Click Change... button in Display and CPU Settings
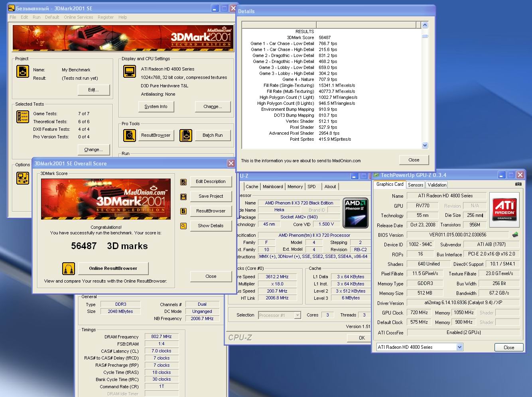The width and height of the screenshot is (532, 397). click(213, 107)
